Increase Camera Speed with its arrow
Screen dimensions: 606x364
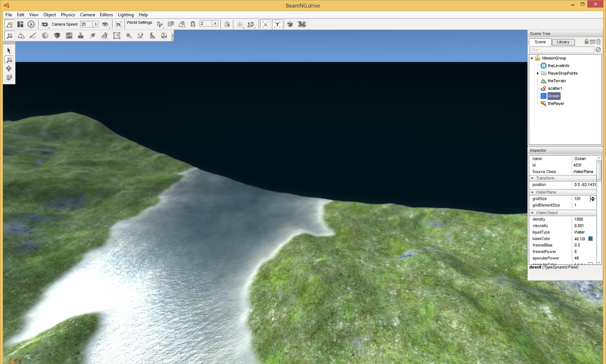[x=96, y=24]
